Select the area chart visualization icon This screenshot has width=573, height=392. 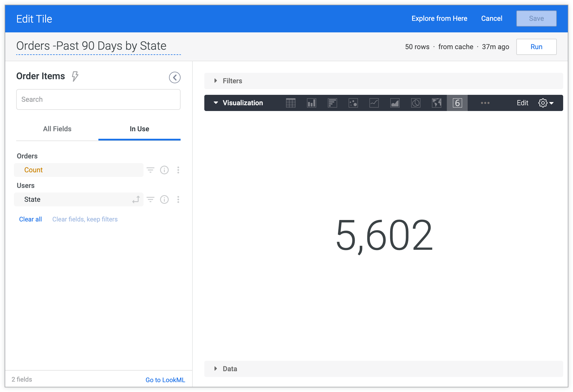[x=394, y=103]
